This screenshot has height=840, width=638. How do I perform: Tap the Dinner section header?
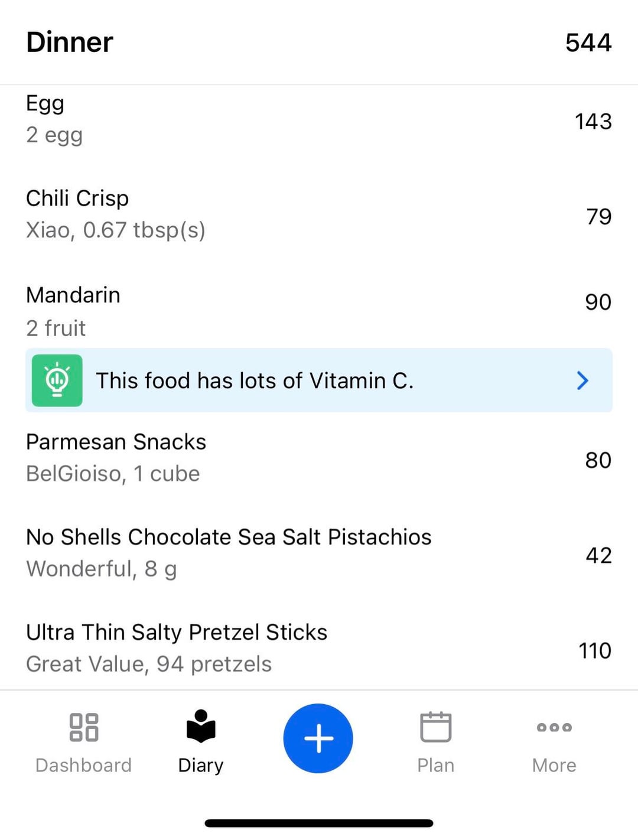(70, 43)
